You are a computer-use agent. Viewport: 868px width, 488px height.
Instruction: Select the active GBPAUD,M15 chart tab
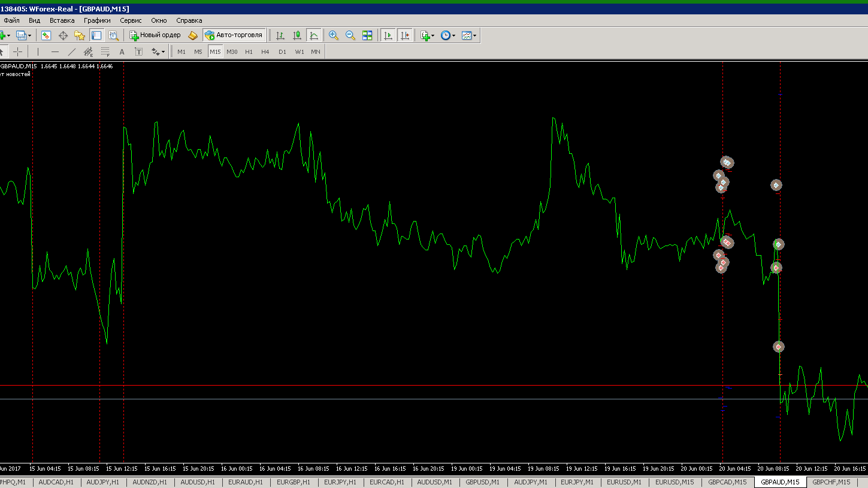(780, 482)
